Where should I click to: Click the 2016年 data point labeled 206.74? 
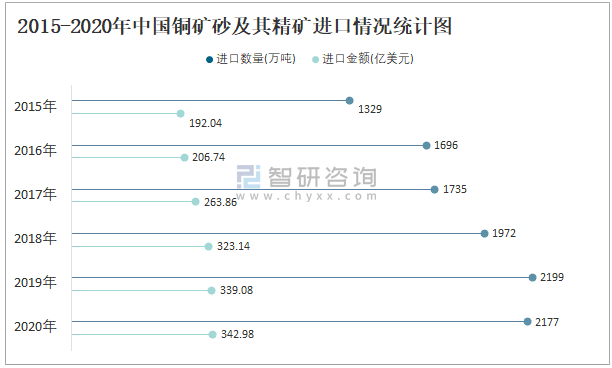click(185, 158)
